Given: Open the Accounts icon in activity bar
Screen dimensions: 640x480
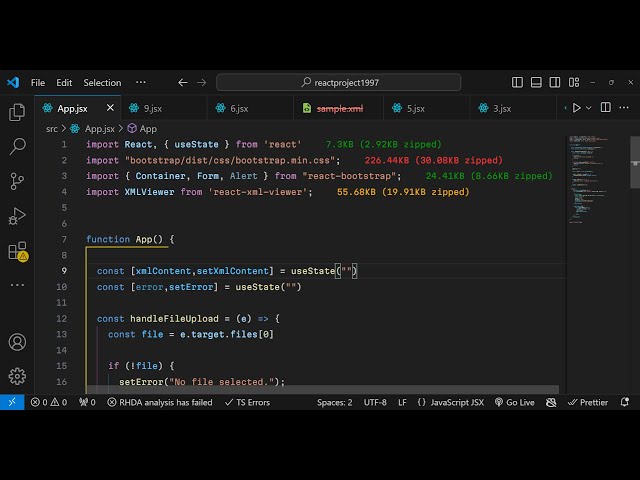Looking at the screenshot, I should click(17, 342).
